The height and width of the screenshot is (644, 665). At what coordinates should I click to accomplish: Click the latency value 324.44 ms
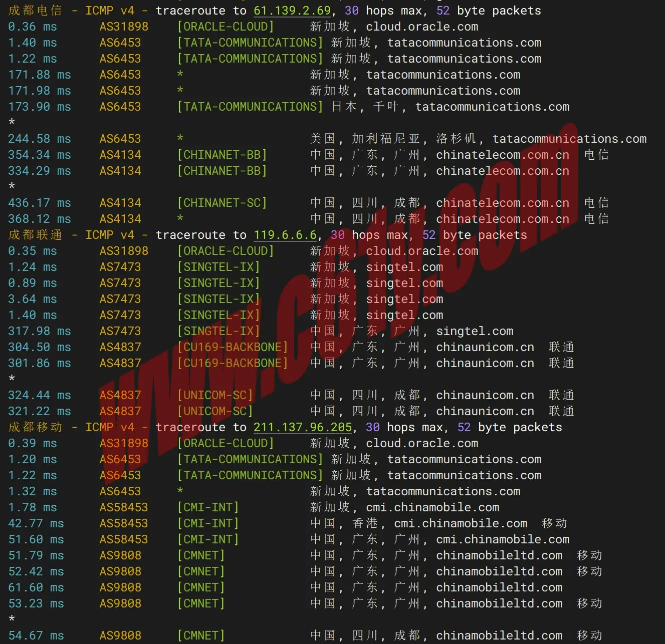[40, 395]
